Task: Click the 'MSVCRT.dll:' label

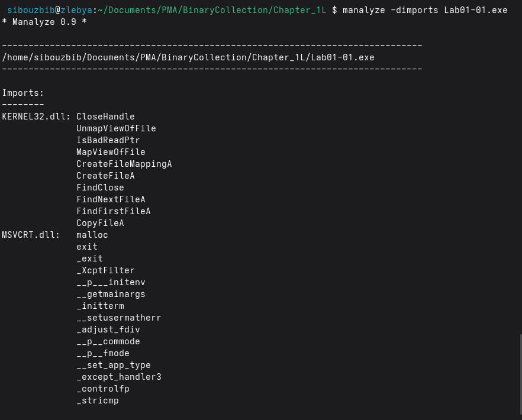Action: [x=31, y=235]
